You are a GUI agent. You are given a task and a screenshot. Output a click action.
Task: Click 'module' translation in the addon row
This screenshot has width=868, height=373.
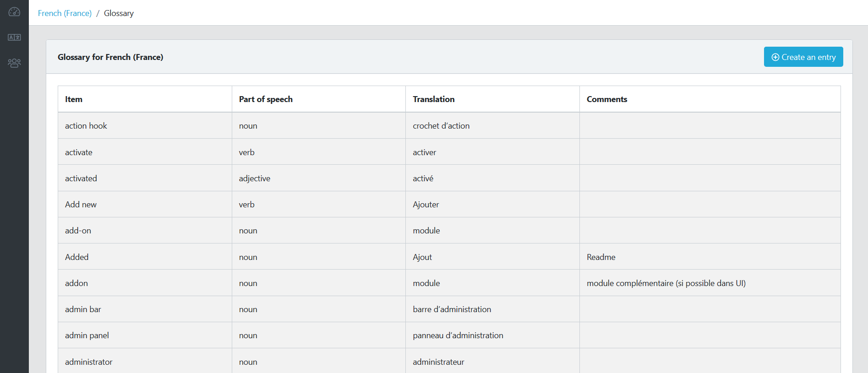click(426, 283)
